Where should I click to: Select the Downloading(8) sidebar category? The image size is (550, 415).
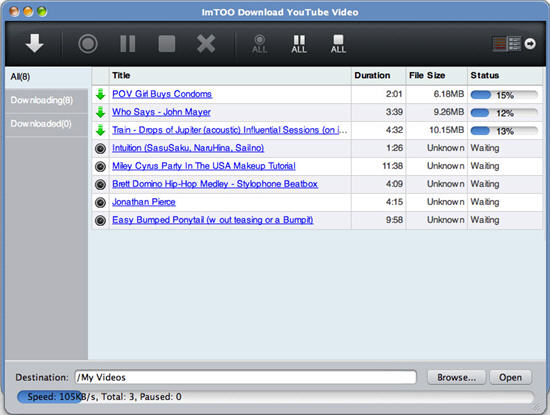(x=47, y=100)
